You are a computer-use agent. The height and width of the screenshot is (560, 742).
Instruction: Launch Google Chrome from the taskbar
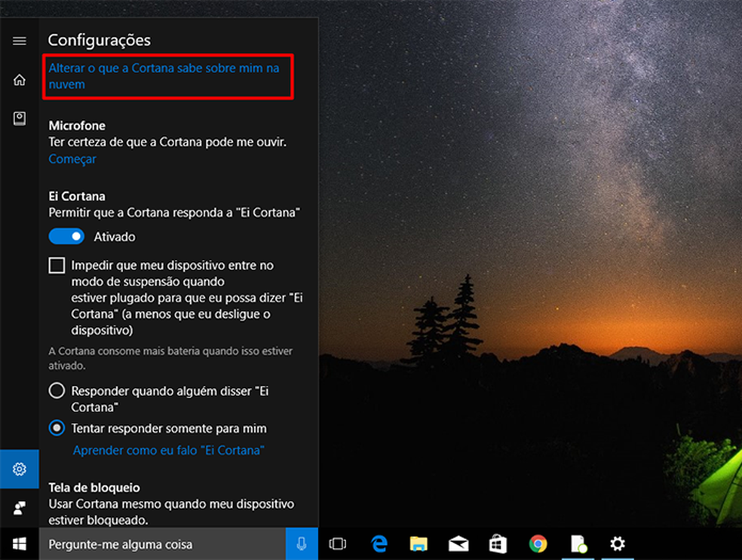click(x=538, y=543)
